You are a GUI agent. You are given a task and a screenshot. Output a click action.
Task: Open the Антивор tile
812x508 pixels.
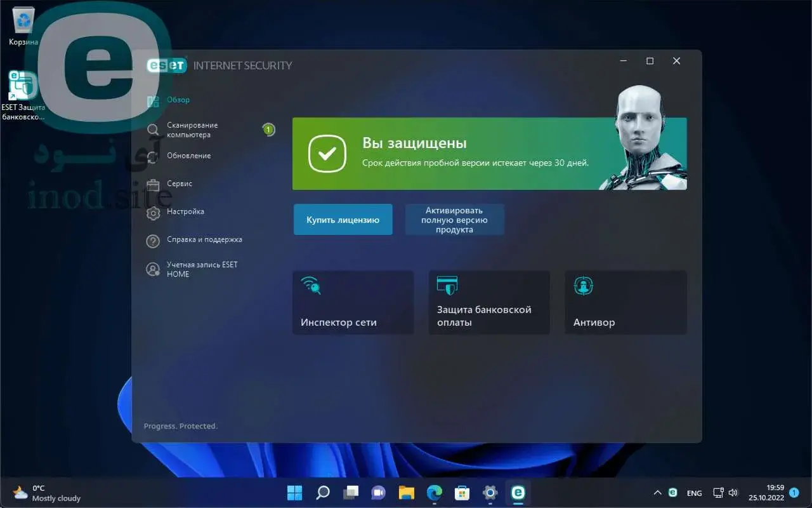tap(625, 303)
